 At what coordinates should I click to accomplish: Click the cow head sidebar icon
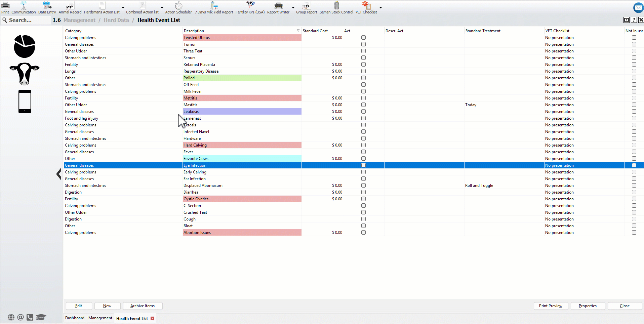coord(25,74)
